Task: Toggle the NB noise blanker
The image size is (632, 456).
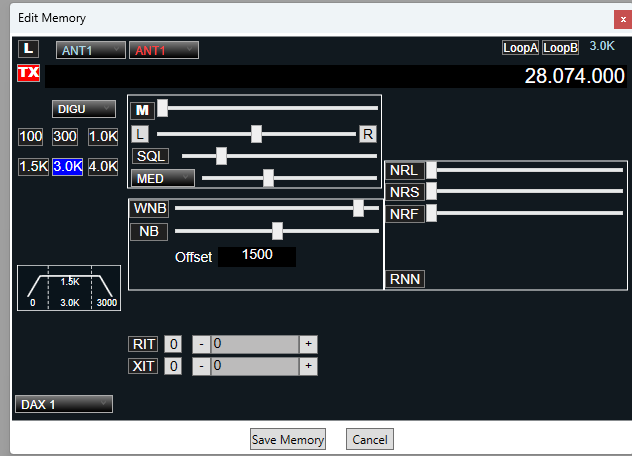Action: click(x=149, y=232)
